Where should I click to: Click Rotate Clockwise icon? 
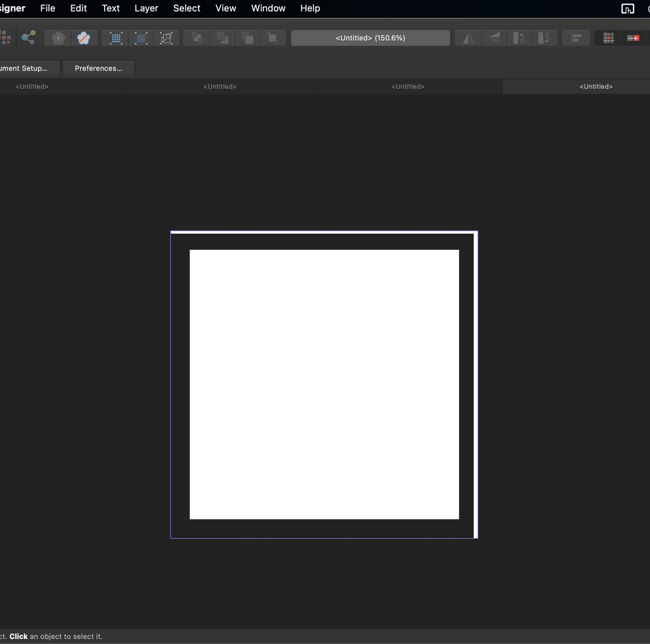coord(544,38)
